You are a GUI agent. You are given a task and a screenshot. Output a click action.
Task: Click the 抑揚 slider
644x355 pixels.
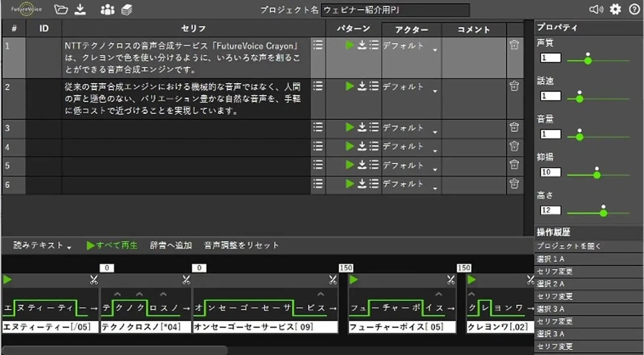598,175
